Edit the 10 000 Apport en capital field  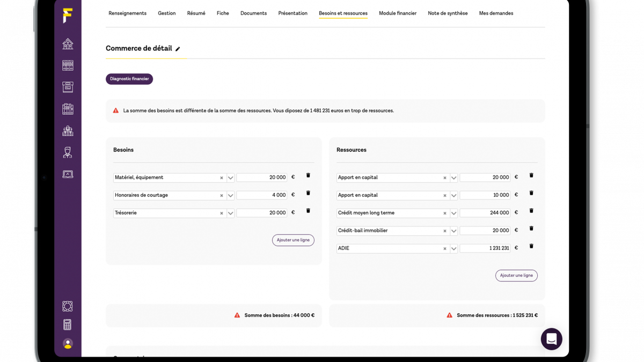(x=485, y=195)
